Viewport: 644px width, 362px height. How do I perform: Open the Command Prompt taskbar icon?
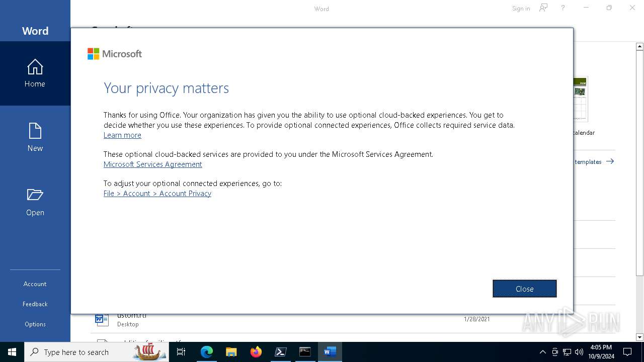(305, 352)
